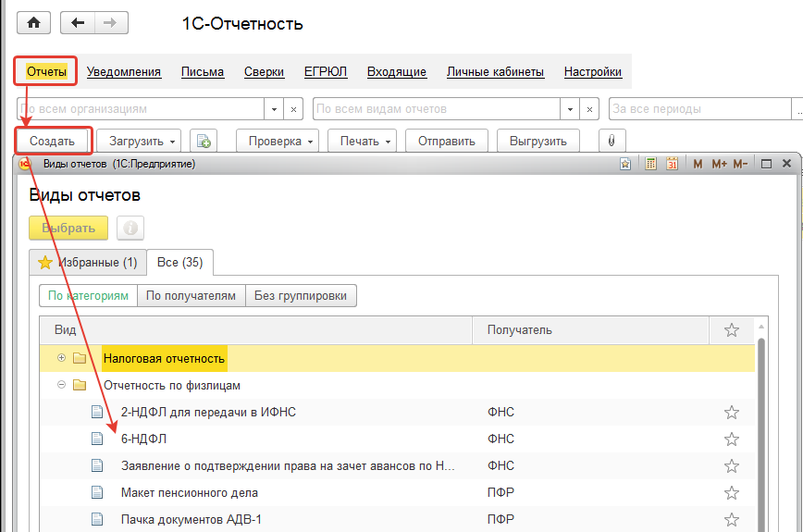Favorite the 6-НДФЛ report star

click(731, 439)
